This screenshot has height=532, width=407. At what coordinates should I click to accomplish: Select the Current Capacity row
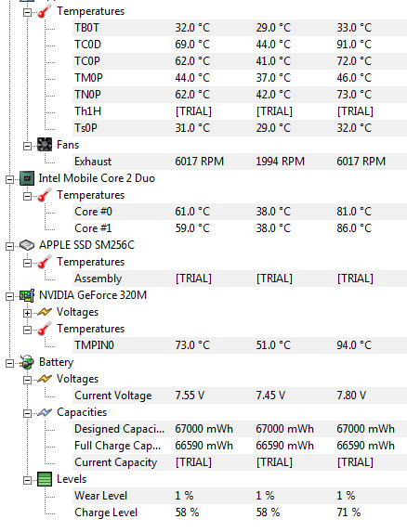click(x=240, y=462)
